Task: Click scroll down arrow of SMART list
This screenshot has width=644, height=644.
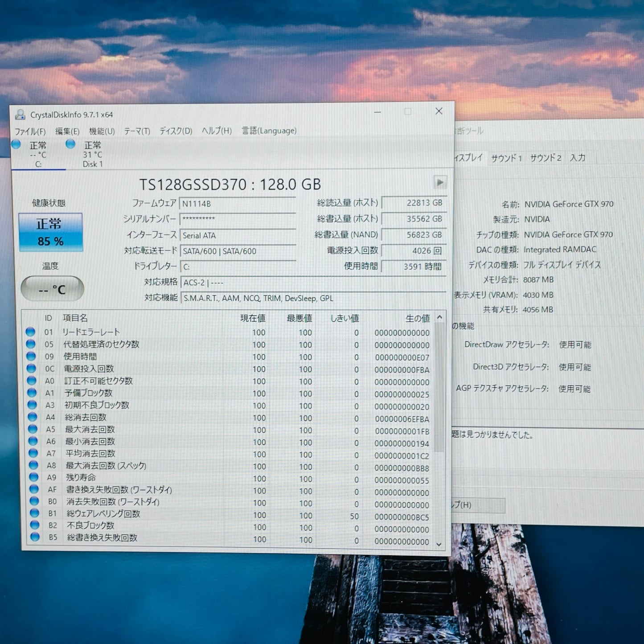Action: [x=439, y=544]
